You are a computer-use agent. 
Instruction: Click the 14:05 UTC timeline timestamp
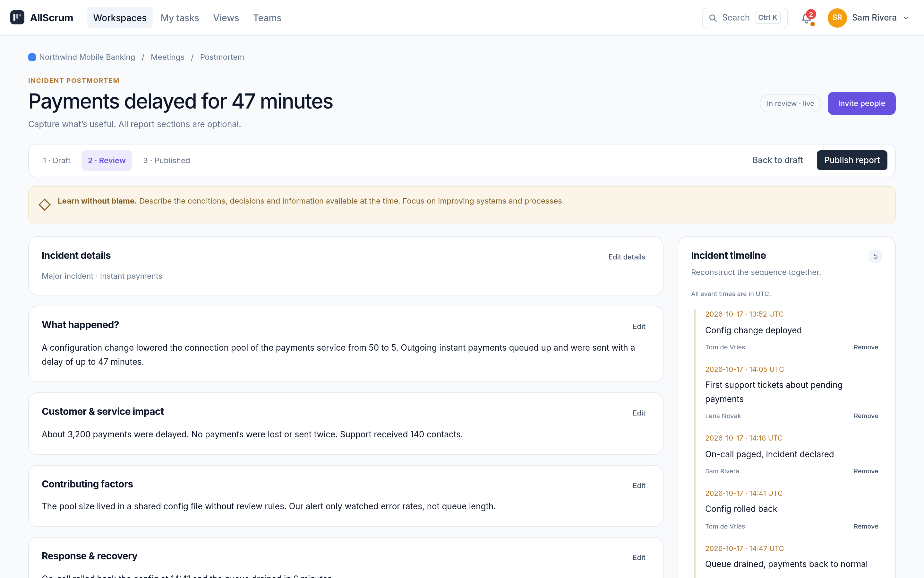coord(744,370)
